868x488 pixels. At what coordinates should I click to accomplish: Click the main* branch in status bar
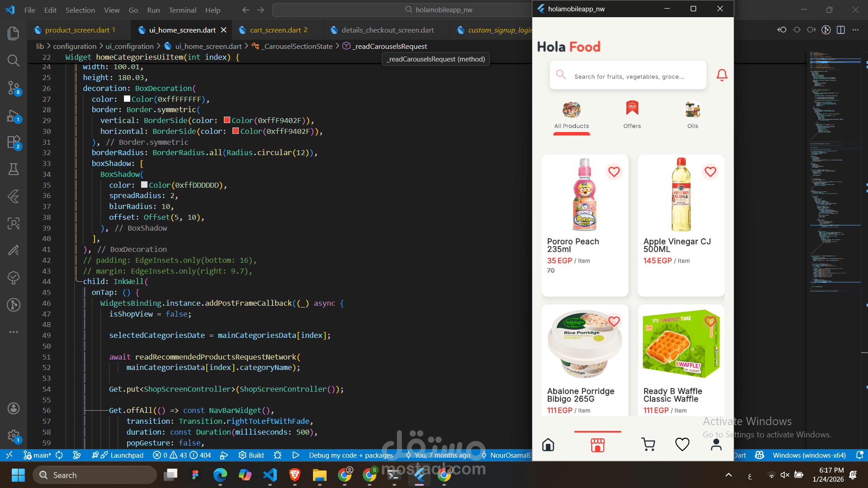pyautogui.click(x=38, y=455)
